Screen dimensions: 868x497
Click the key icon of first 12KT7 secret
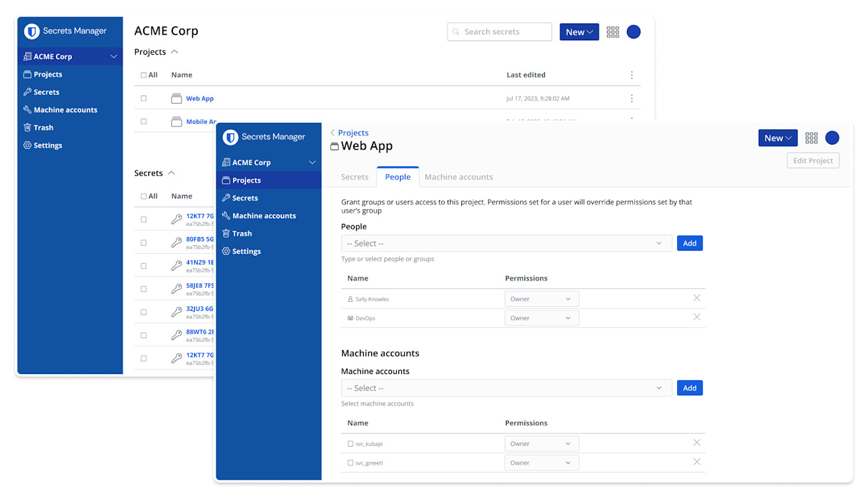pyautogui.click(x=177, y=219)
